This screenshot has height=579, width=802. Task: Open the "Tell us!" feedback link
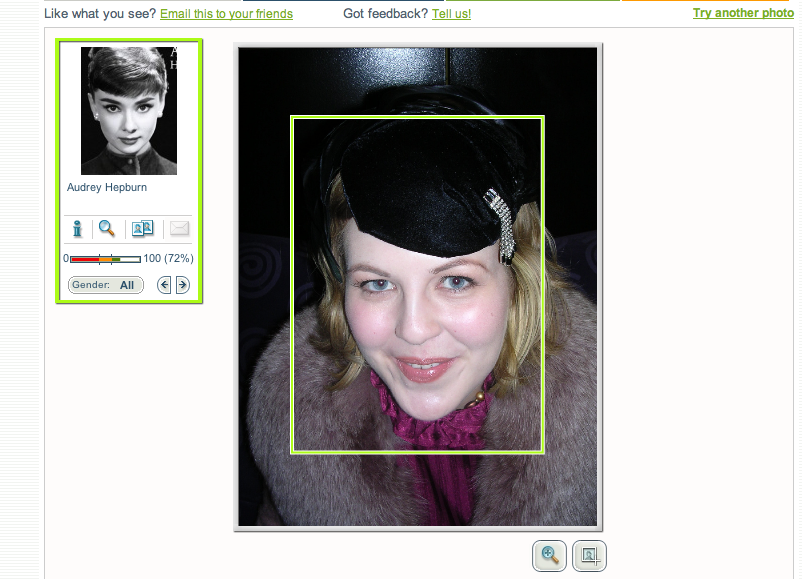(x=451, y=14)
